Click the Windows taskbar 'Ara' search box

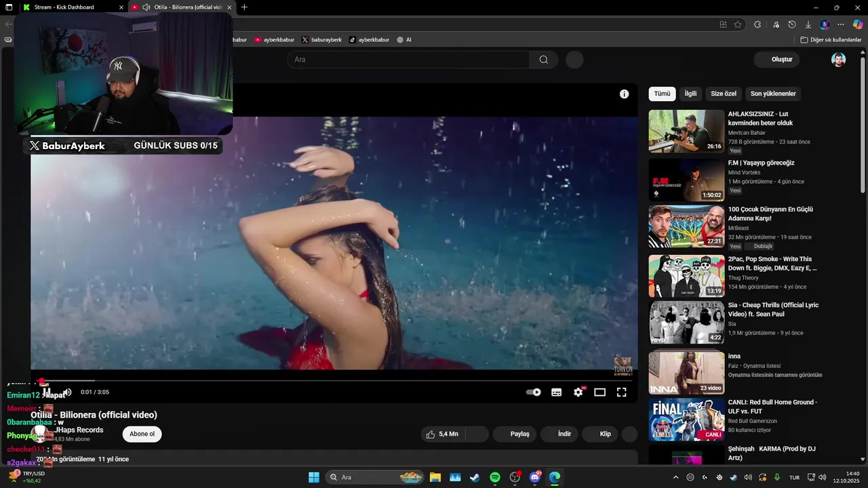click(x=376, y=477)
